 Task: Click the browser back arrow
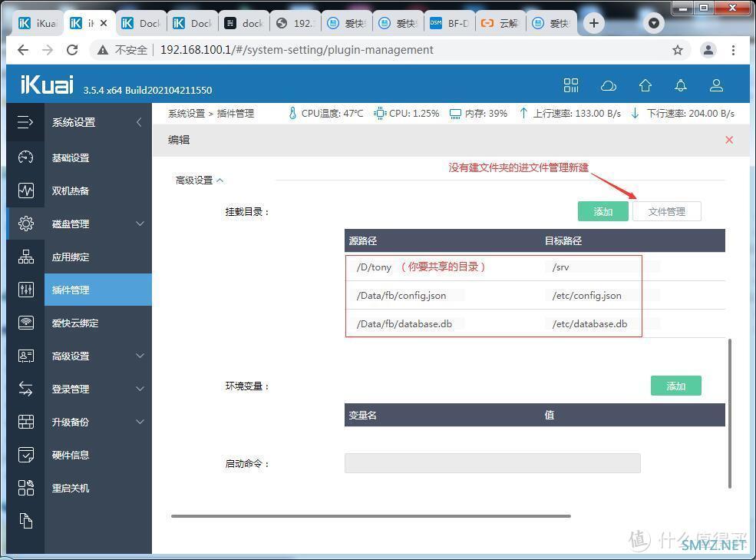[x=23, y=50]
